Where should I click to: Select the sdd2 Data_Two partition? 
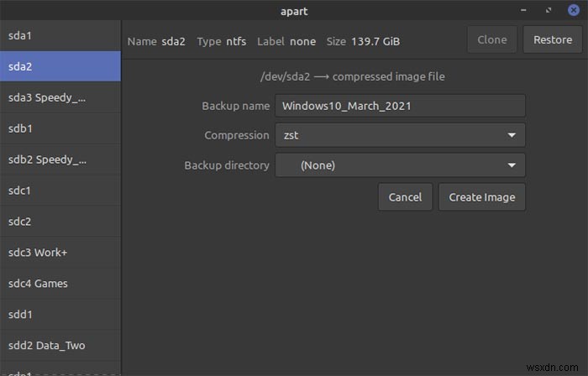60,345
